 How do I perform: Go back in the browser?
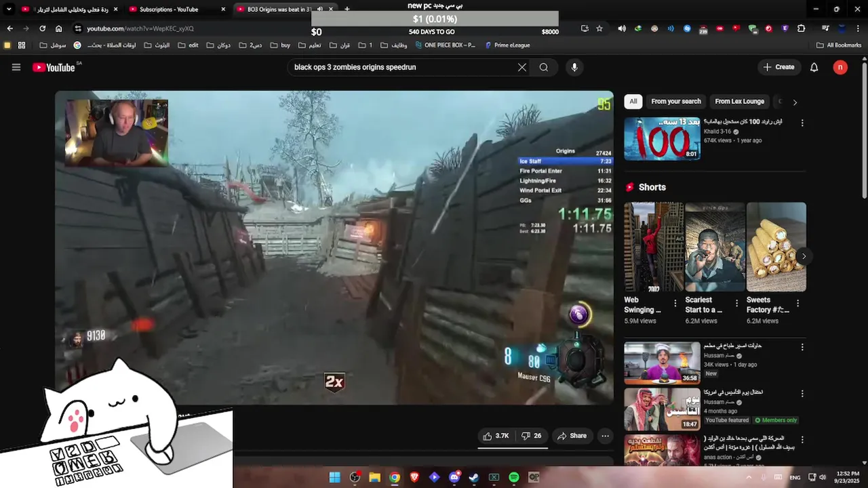click(x=9, y=28)
